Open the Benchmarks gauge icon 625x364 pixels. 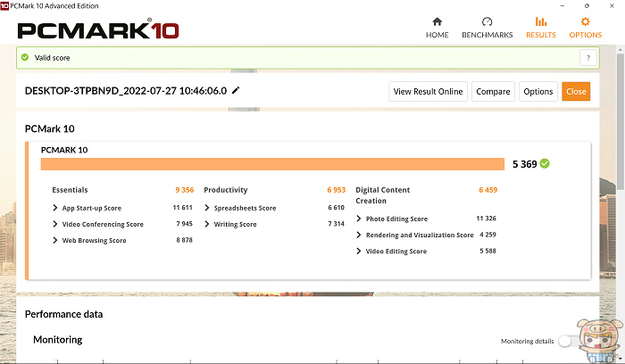click(487, 21)
